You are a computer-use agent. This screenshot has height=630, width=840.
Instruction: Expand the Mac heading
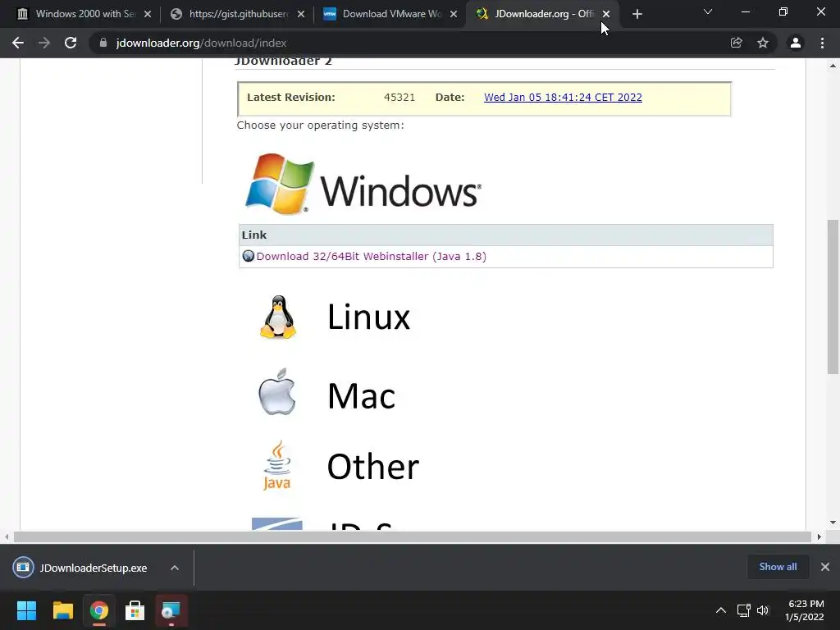point(361,396)
